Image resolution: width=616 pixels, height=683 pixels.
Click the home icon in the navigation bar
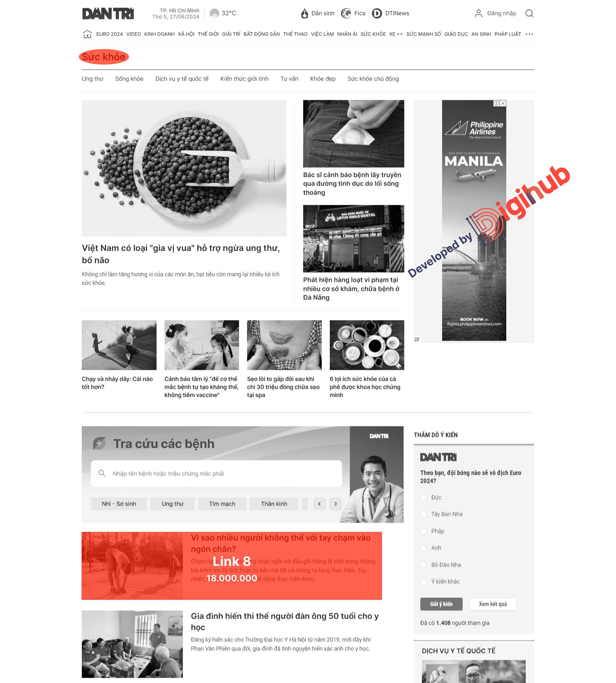click(88, 34)
